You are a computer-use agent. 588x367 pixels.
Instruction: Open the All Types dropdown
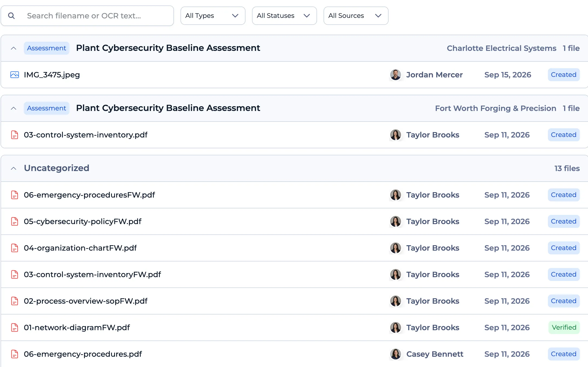point(213,16)
